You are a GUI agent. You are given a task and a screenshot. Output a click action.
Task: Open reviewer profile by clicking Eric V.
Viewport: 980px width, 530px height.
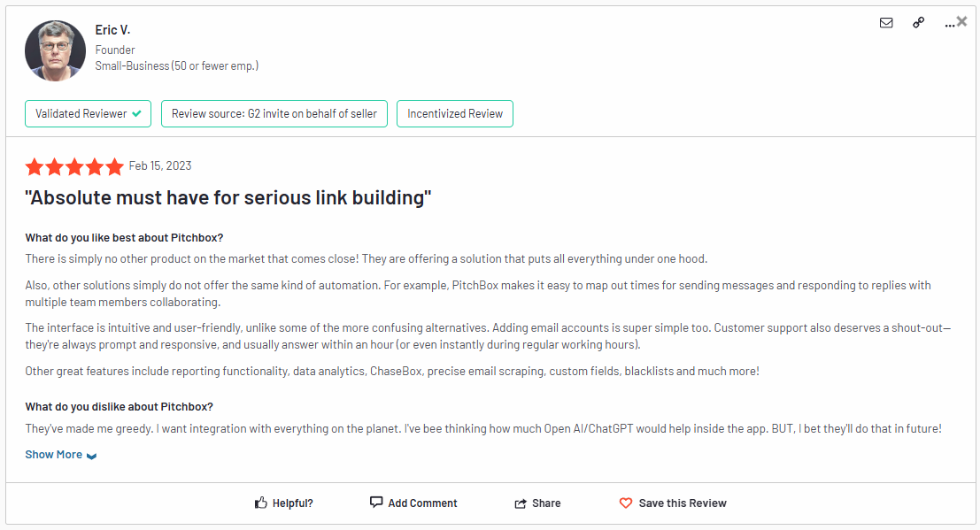tap(112, 29)
